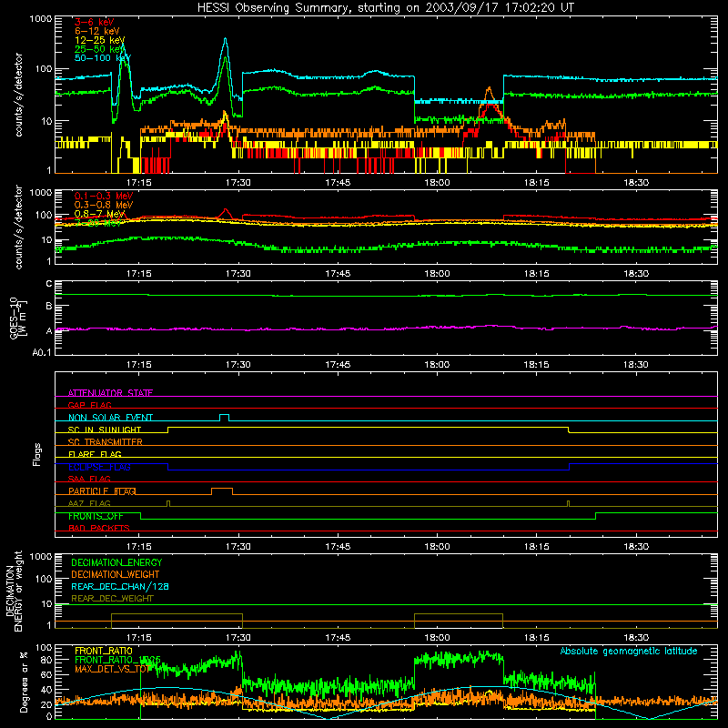This screenshot has height=728, width=728.
Task: Select the SAA_FLAG label
Action: pyautogui.click(x=89, y=479)
